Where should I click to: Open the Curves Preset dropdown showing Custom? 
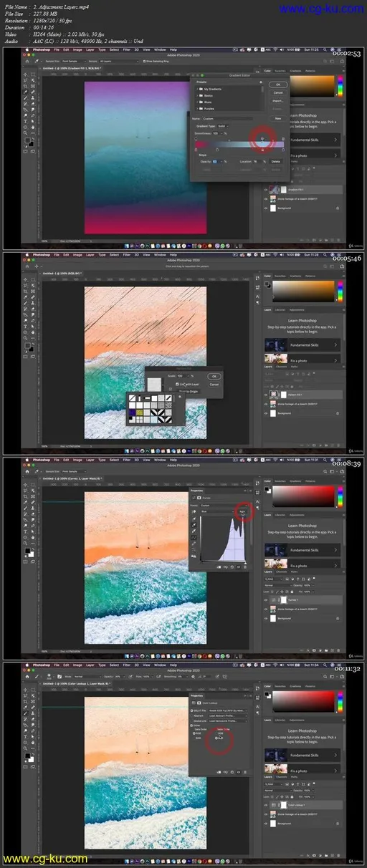224,506
